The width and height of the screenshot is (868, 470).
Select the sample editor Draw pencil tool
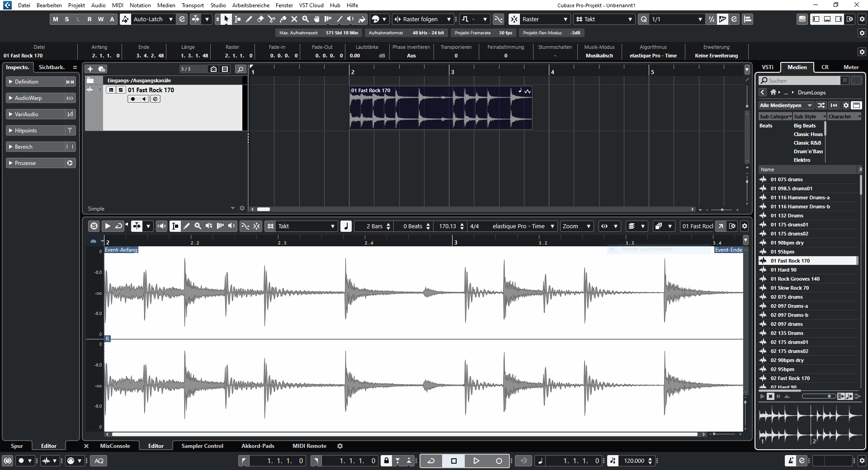(186, 226)
